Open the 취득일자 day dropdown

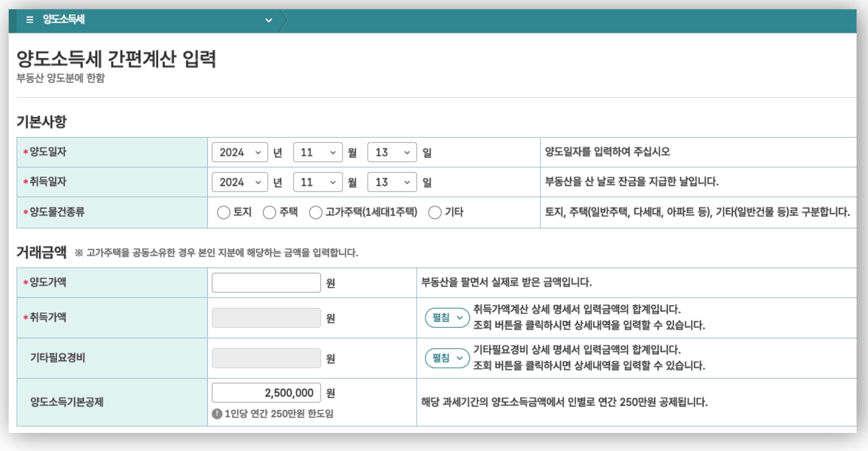(392, 182)
